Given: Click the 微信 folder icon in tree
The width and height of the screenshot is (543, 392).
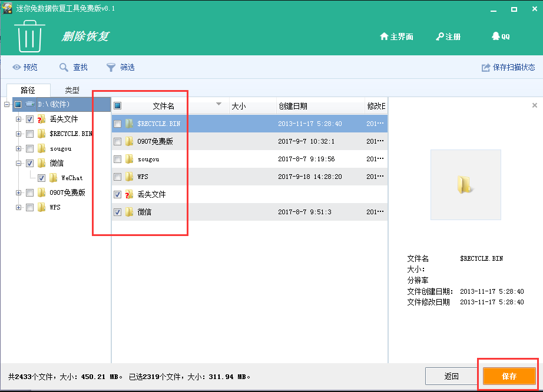Looking at the screenshot, I should point(42,163).
